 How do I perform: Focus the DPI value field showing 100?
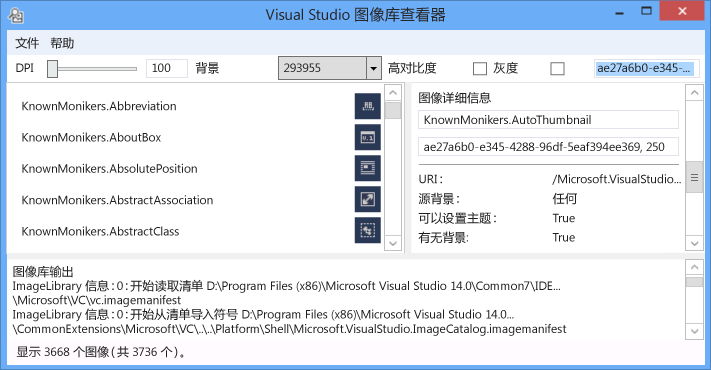(166, 68)
